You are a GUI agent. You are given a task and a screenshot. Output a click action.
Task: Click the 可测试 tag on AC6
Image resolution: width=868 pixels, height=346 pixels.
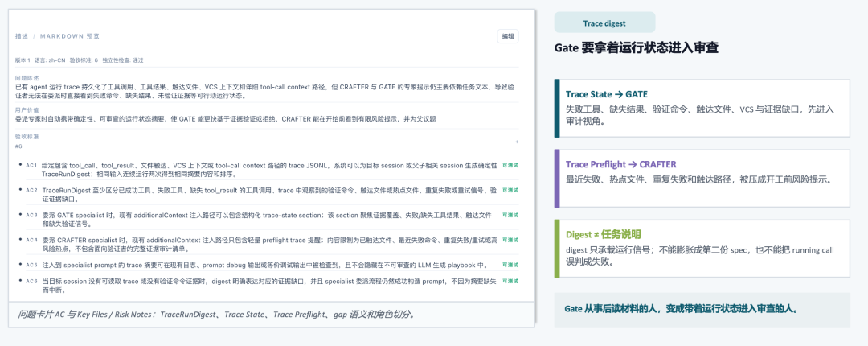pyautogui.click(x=510, y=281)
